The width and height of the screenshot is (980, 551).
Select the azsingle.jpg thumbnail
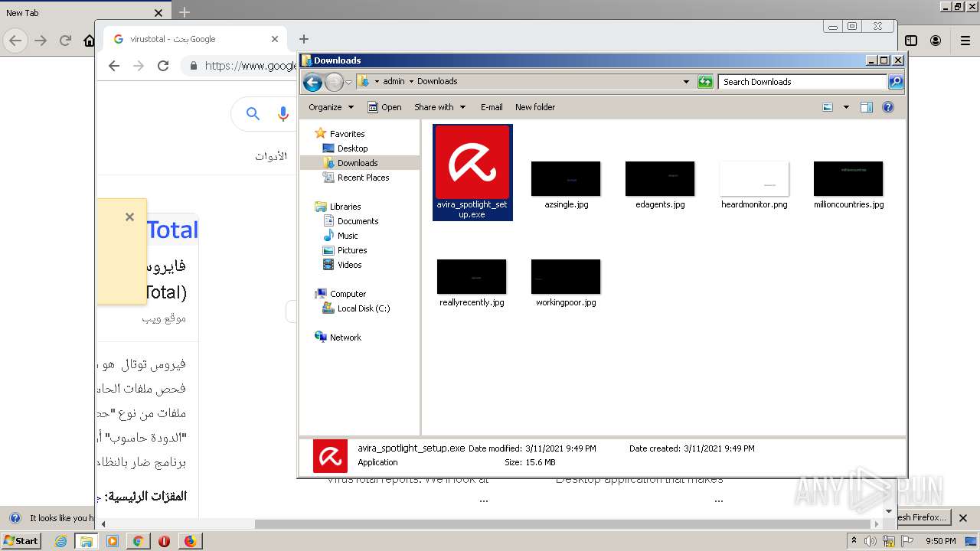coord(566,178)
